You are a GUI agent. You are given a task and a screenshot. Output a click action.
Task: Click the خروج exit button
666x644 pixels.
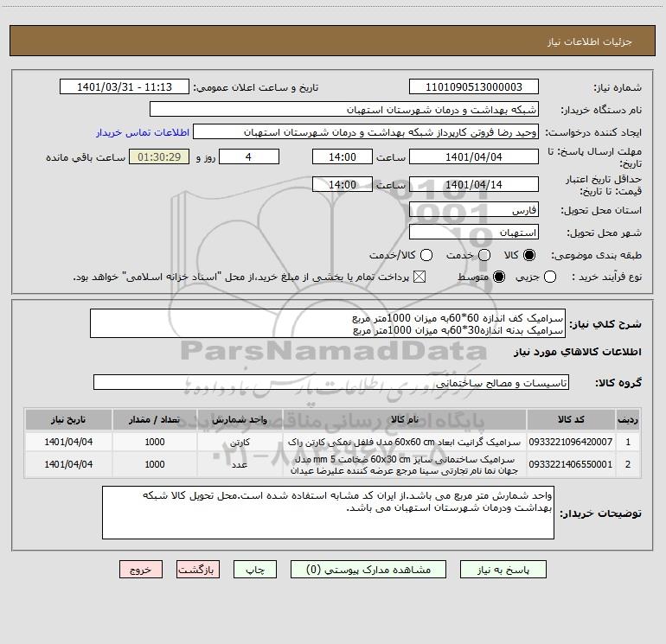(141, 570)
